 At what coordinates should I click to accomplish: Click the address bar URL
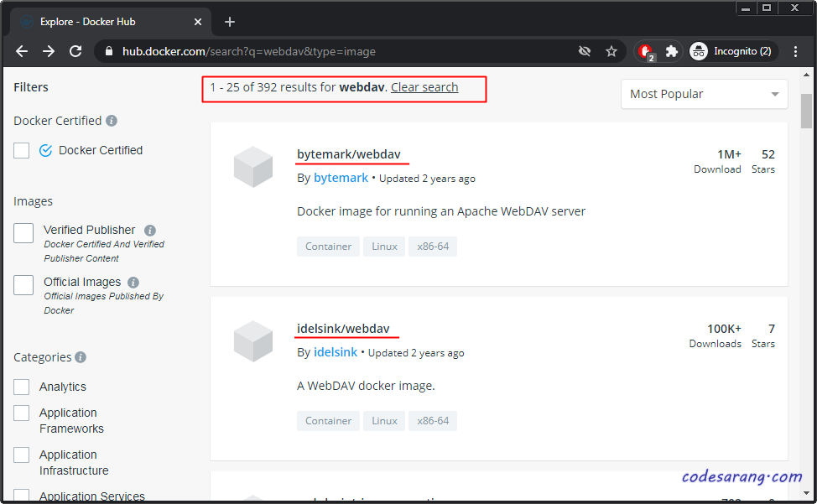[249, 51]
